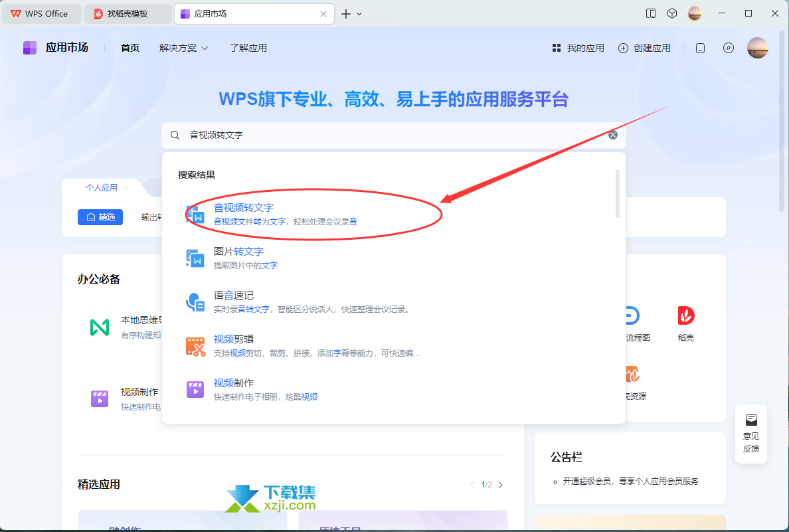Open the 语音速记 search result

click(393, 302)
